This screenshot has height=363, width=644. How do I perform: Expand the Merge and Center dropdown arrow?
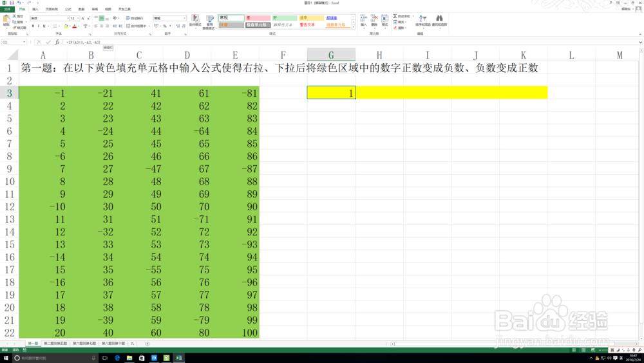[x=149, y=26]
